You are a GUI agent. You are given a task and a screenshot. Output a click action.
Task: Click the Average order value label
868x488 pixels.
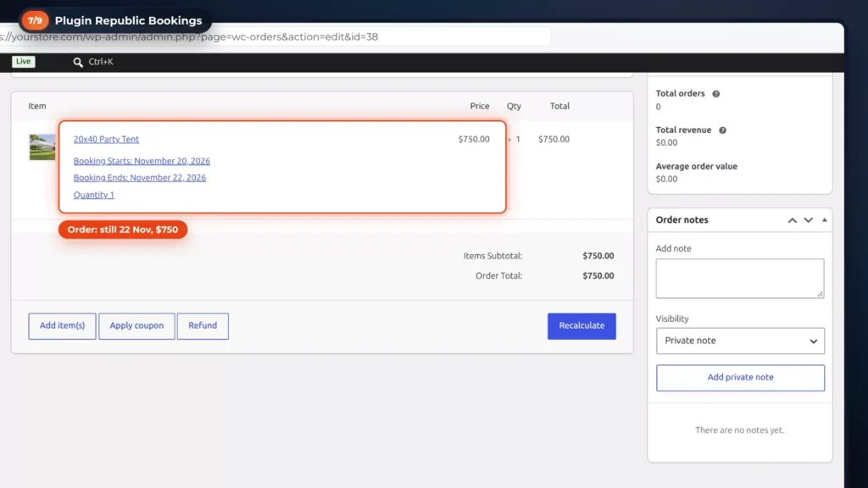pyautogui.click(x=697, y=167)
